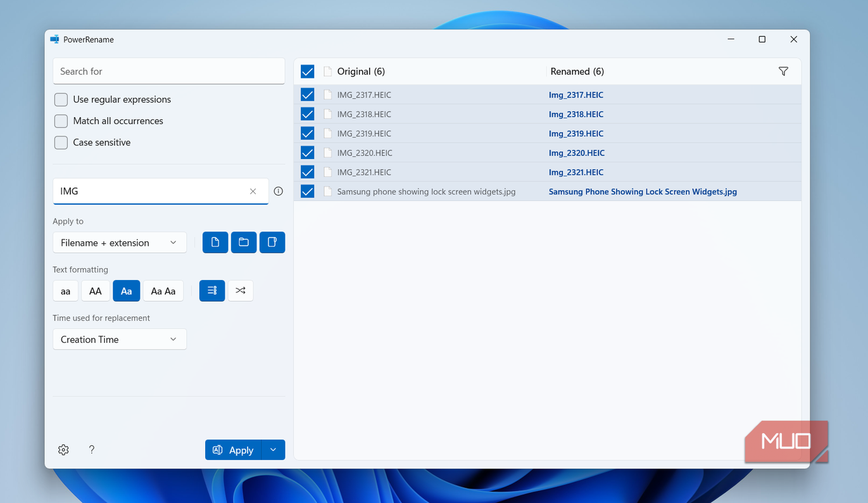Select the IMG_2321.HEIC original filename
Image resolution: width=868 pixels, height=503 pixels.
click(x=364, y=172)
